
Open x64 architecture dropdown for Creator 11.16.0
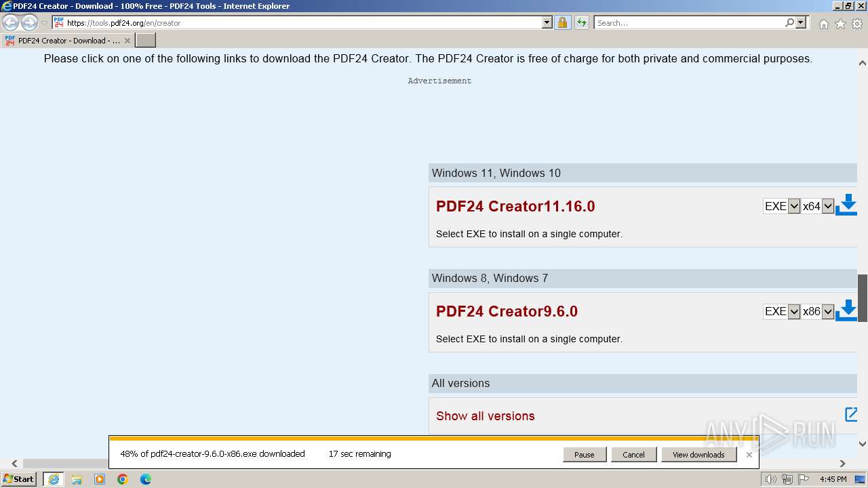coord(818,206)
